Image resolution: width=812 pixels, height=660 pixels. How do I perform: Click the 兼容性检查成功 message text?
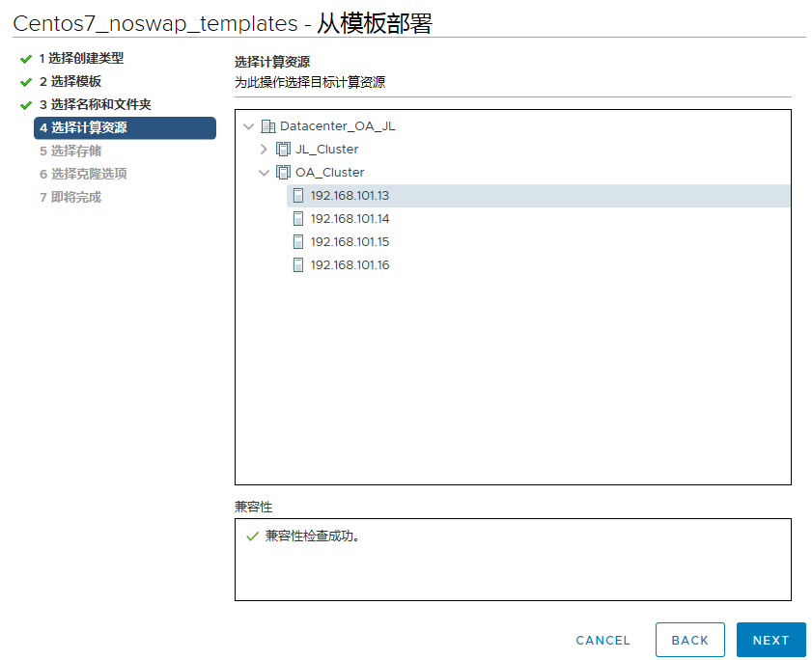pyautogui.click(x=312, y=536)
